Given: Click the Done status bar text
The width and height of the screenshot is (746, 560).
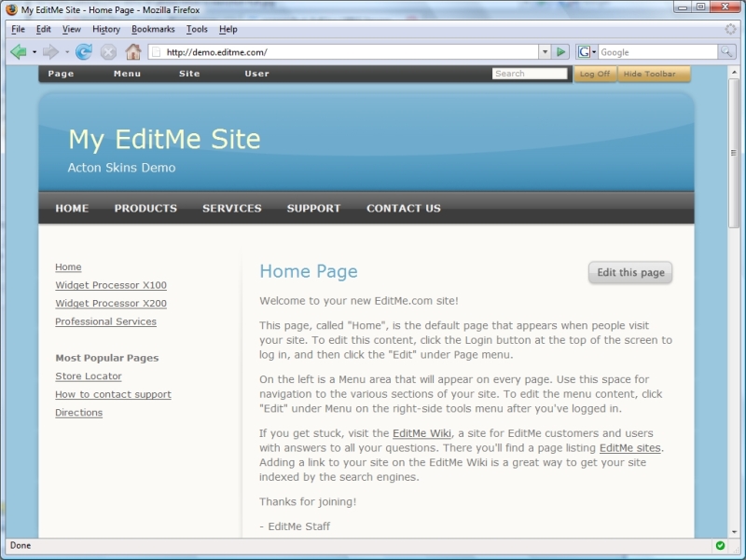Looking at the screenshot, I should tap(21, 545).
